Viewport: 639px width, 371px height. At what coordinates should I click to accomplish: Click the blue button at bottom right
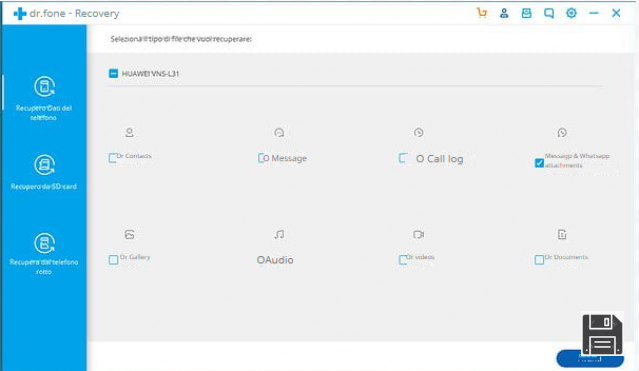(x=590, y=359)
